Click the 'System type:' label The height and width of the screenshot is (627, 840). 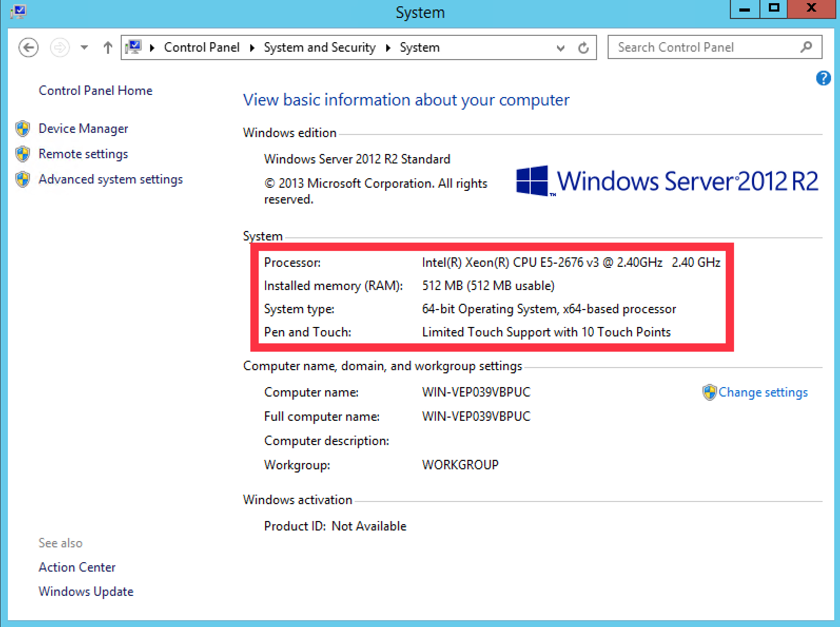(x=299, y=309)
